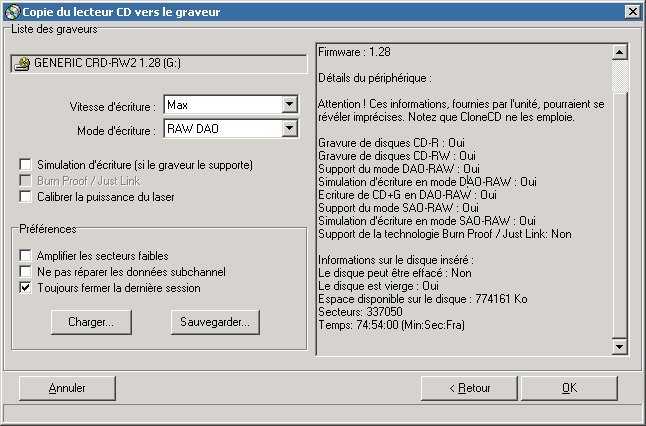Click the scroll down arrow in details panel

(x=620, y=346)
